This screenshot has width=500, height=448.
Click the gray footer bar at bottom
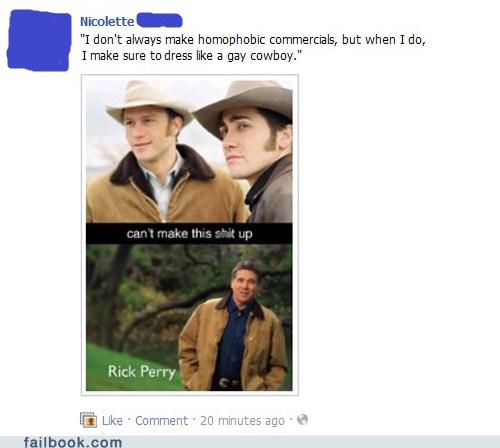pos(250,442)
